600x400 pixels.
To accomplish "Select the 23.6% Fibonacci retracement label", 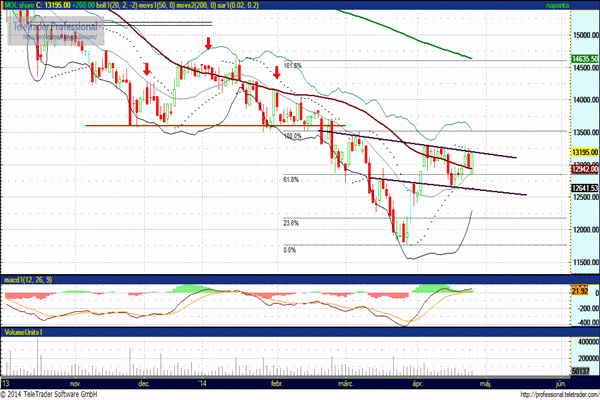I will pos(291,223).
